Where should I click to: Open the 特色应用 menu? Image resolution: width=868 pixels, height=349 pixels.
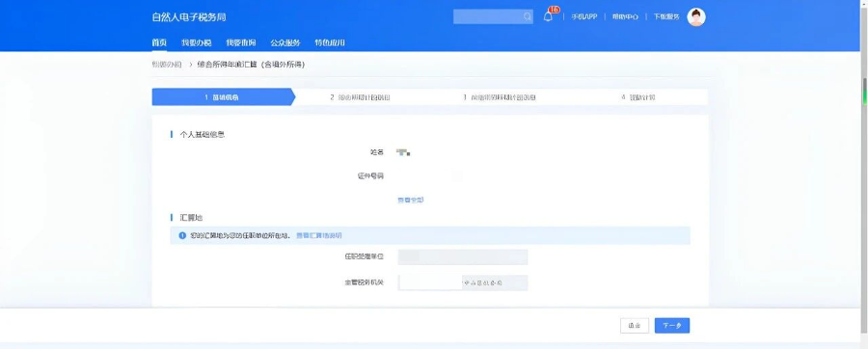coord(330,43)
